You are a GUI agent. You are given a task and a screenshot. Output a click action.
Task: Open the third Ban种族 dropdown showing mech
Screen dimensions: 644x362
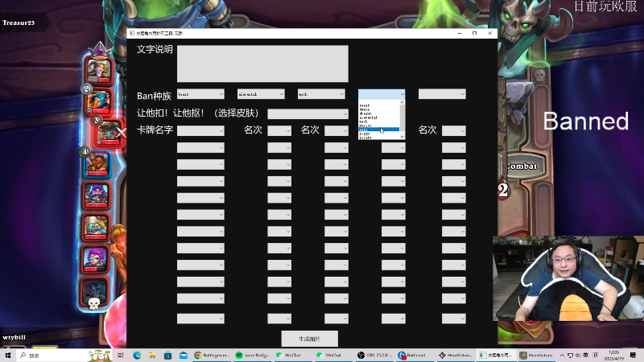pyautogui.click(x=321, y=94)
